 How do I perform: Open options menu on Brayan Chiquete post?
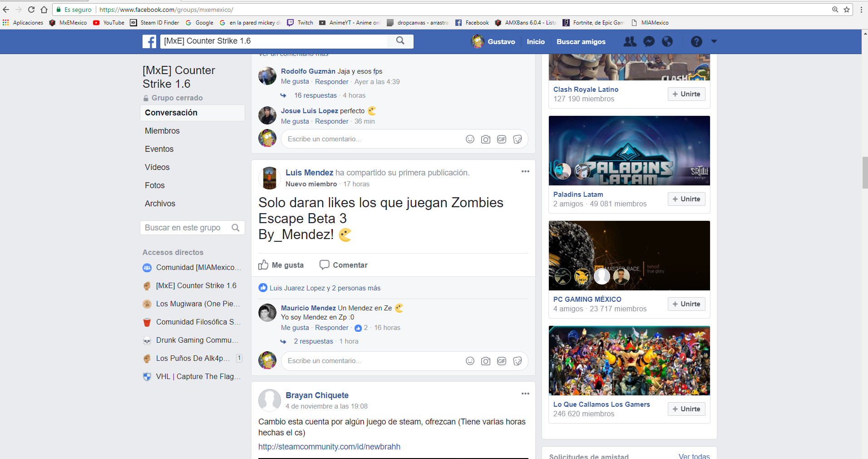tap(525, 394)
